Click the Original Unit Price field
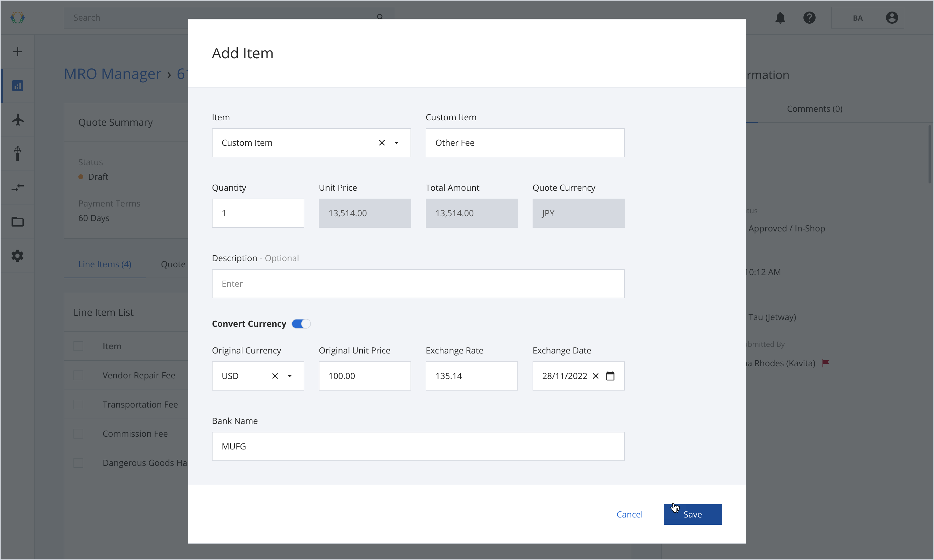Screen dimensions: 934x560 pos(364,376)
